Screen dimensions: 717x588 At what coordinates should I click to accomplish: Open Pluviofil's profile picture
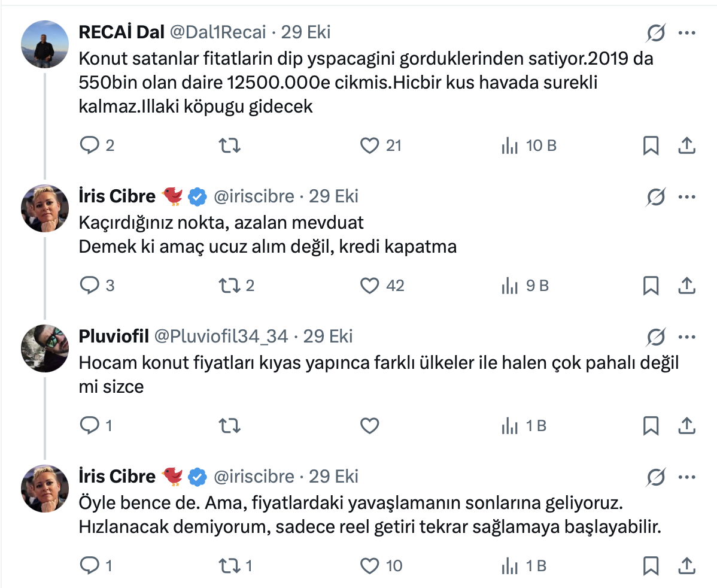(45, 348)
